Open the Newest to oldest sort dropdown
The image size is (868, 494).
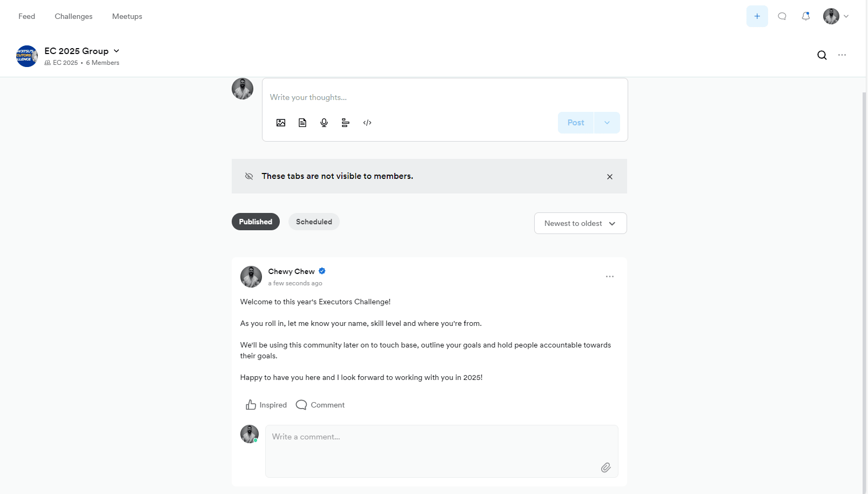pyautogui.click(x=581, y=223)
